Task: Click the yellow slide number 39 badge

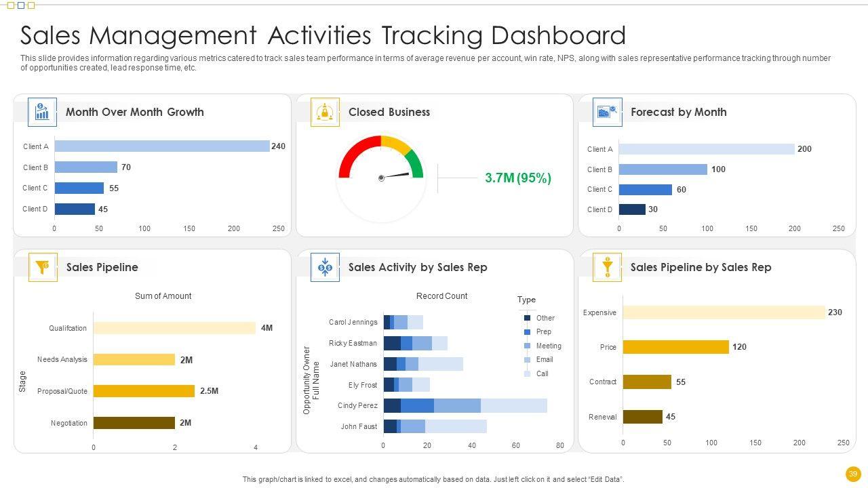Action: (x=852, y=474)
